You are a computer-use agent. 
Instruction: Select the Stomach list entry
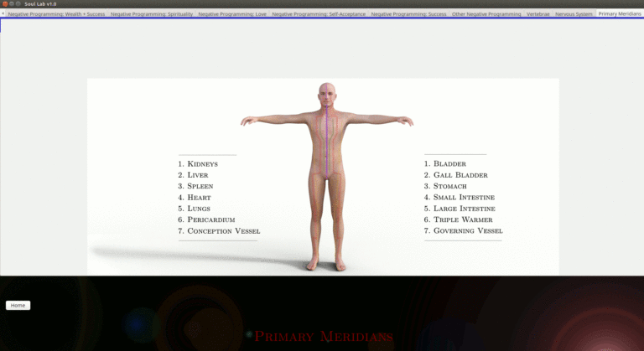tap(445, 186)
